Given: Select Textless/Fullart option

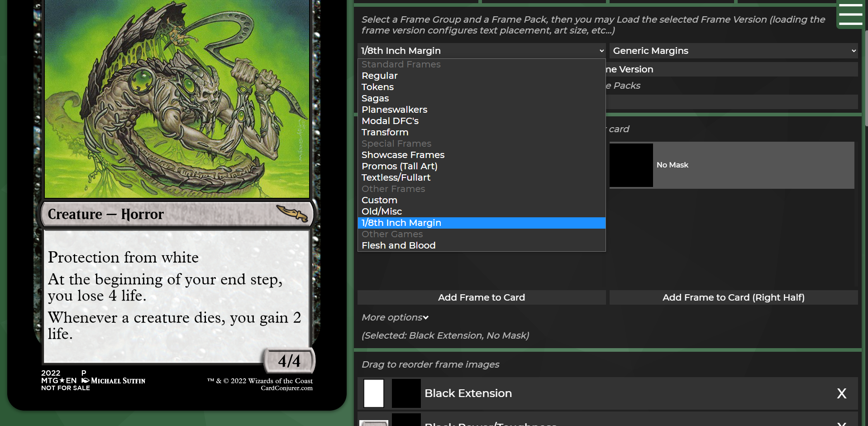Looking at the screenshot, I should tap(482, 177).
